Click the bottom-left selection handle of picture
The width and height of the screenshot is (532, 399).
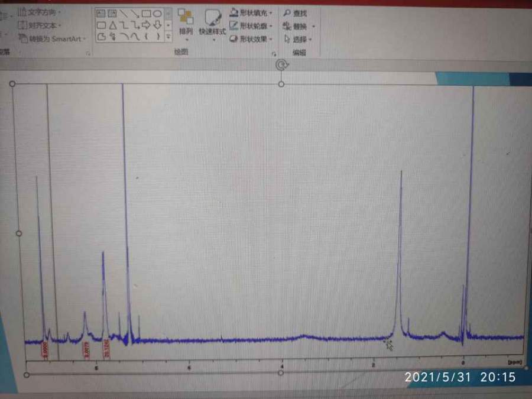(x=27, y=375)
